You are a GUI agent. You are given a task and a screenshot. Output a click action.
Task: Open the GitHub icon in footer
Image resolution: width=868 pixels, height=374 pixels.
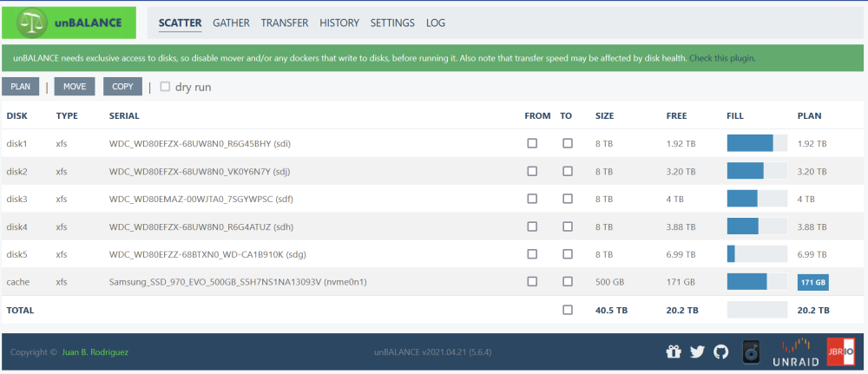[x=721, y=351]
